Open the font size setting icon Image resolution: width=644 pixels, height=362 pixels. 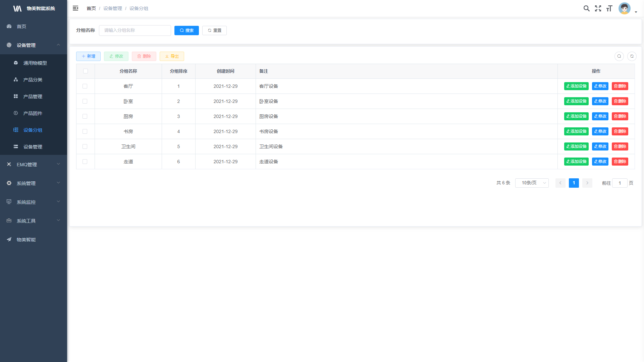click(x=609, y=8)
